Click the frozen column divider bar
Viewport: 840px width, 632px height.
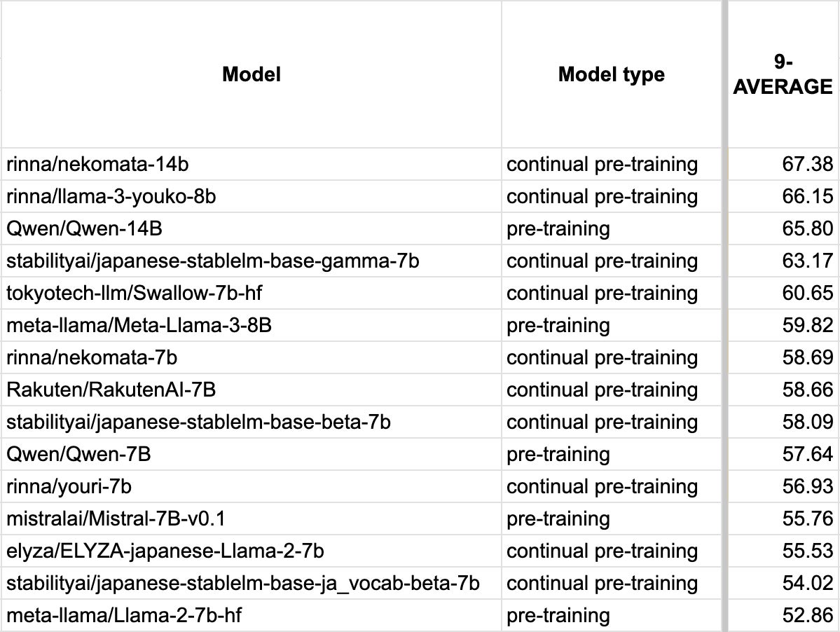(x=724, y=315)
